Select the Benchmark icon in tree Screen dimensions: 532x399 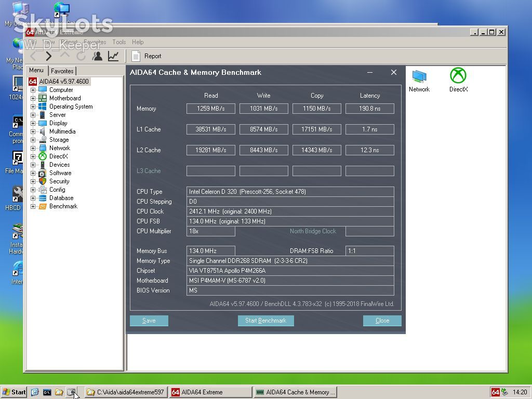43,206
